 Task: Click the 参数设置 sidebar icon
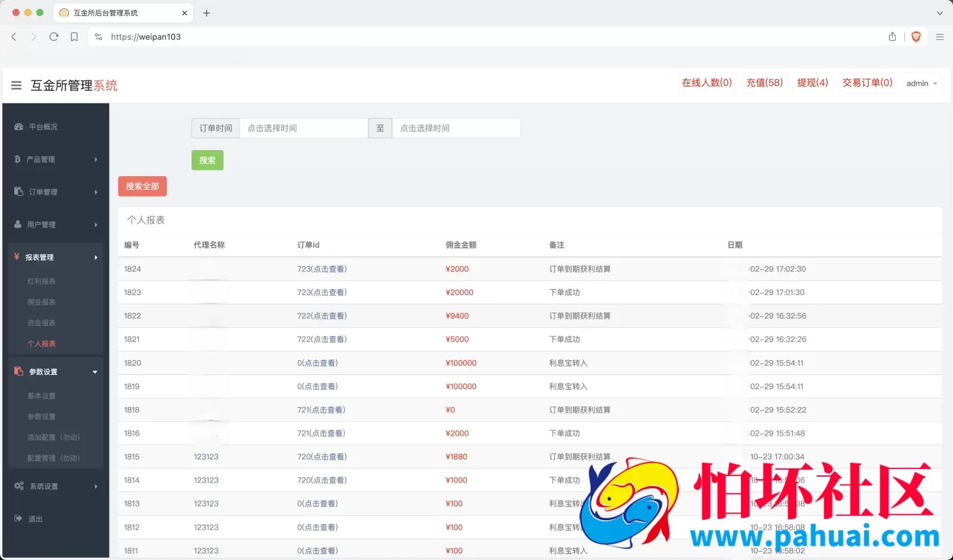[18, 371]
